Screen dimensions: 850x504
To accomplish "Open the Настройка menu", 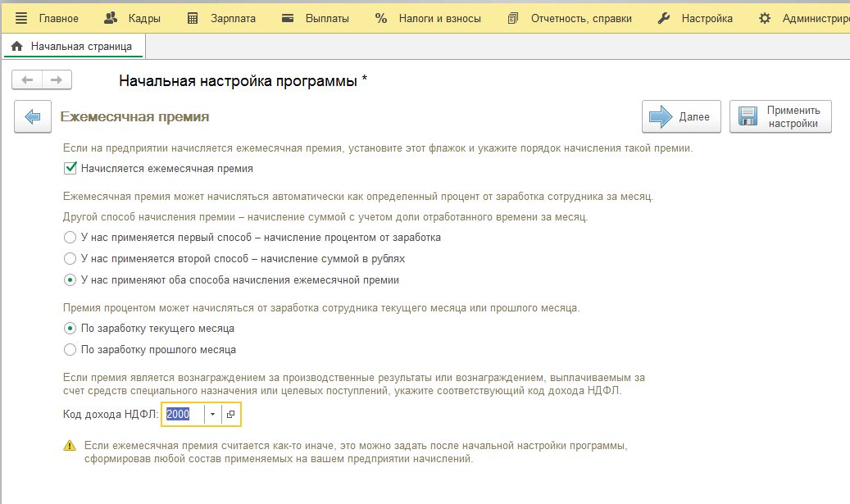I will [707, 18].
